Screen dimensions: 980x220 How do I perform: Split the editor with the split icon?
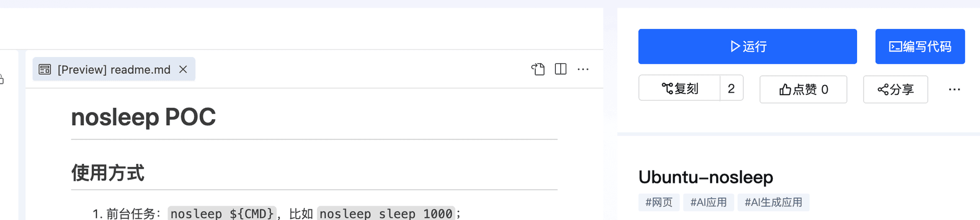[560, 69]
